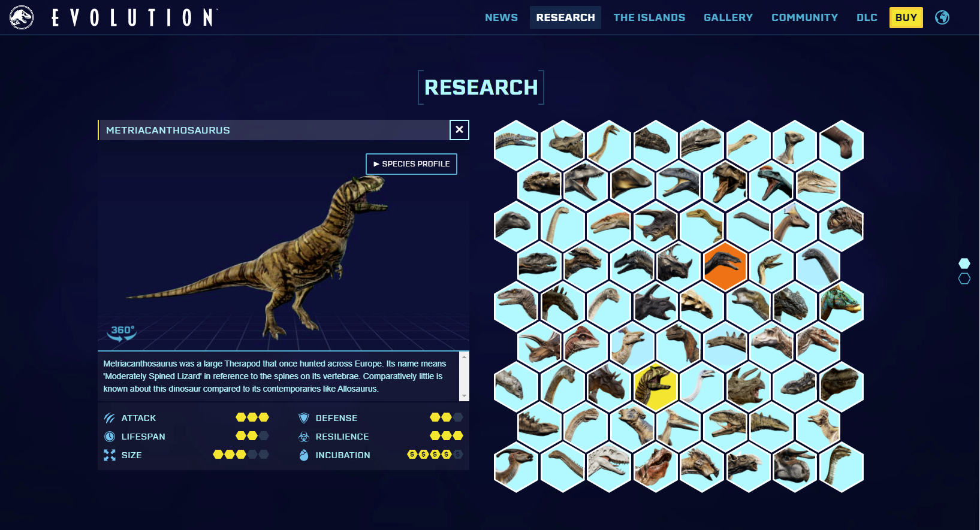Select the colorful teal-and-orange crested dinosaur hexagon
This screenshot has width=980, height=530.
pyautogui.click(x=841, y=306)
